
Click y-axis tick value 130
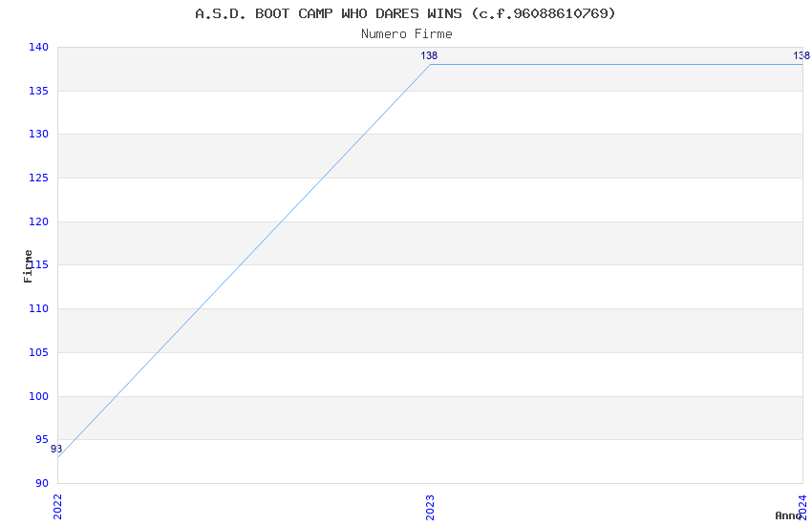[38, 134]
